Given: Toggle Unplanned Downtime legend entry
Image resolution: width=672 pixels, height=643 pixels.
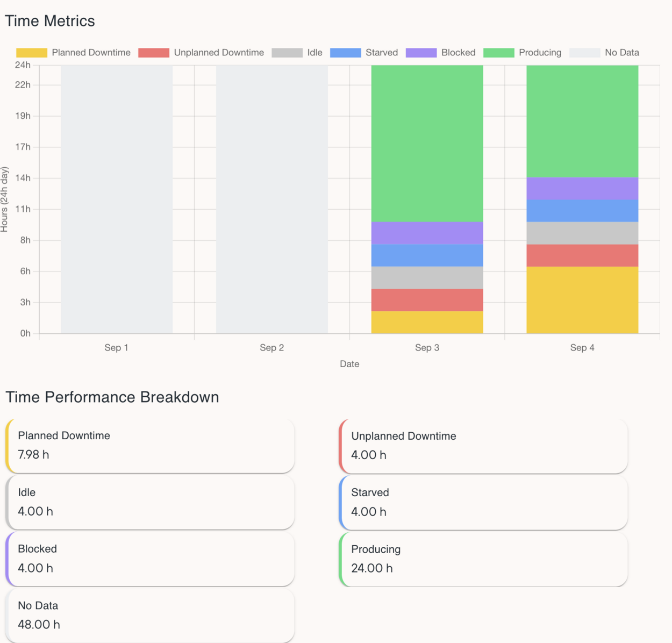Looking at the screenshot, I should [x=201, y=53].
